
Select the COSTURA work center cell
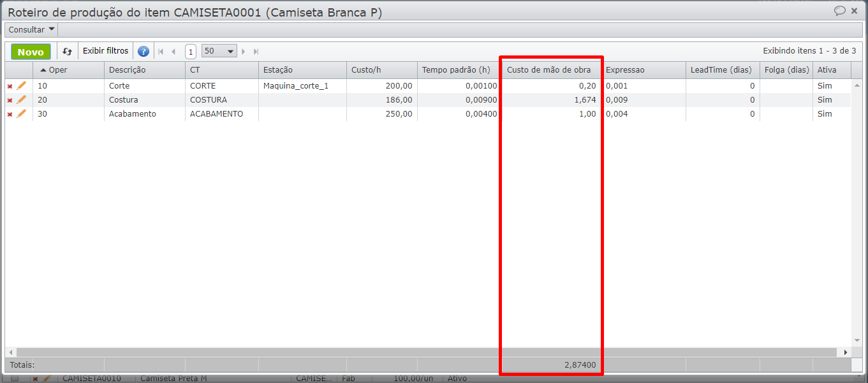(221, 99)
